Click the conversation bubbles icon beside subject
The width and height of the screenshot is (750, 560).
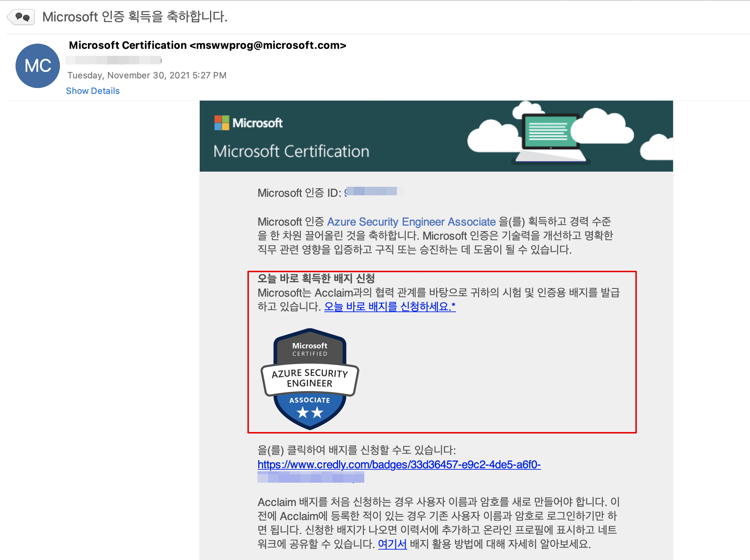(21, 17)
